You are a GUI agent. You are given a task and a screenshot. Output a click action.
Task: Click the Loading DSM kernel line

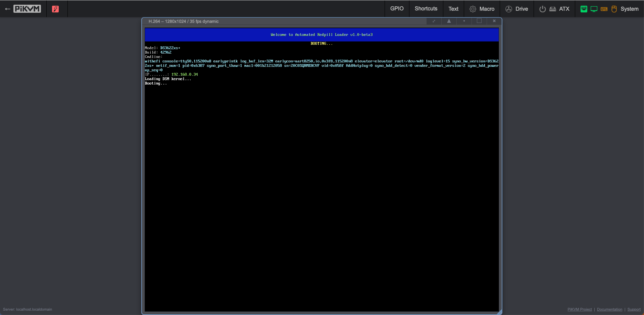coord(168,79)
